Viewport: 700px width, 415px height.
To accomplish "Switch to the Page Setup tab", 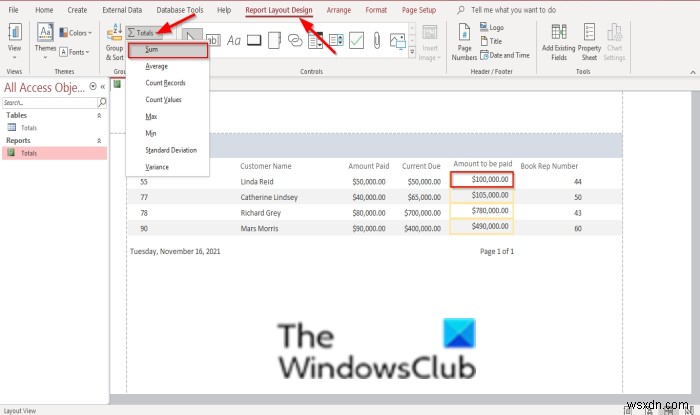I will [419, 9].
